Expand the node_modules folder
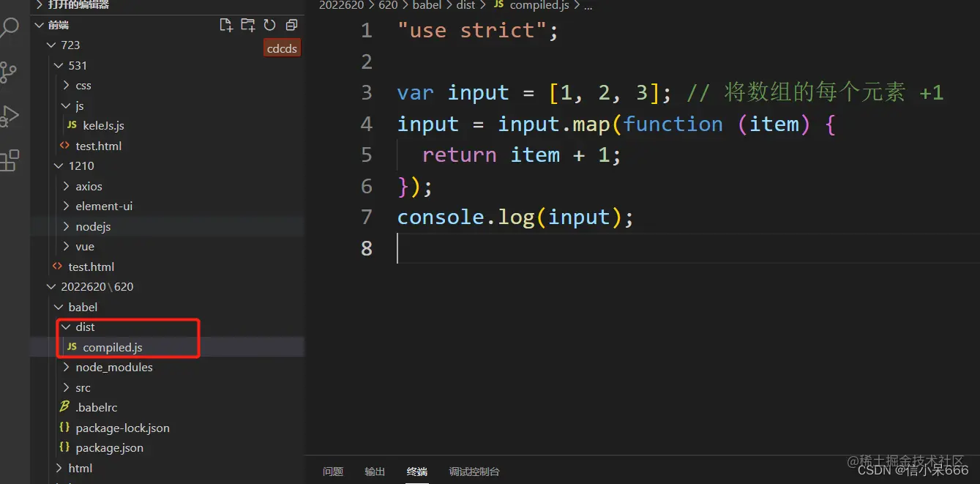The width and height of the screenshot is (980, 484). 114,367
